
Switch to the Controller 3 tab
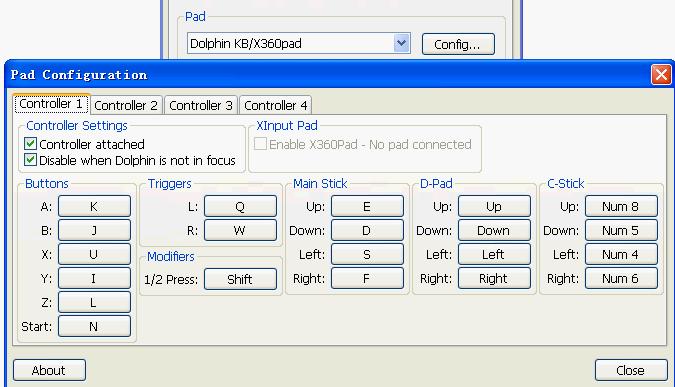point(201,105)
